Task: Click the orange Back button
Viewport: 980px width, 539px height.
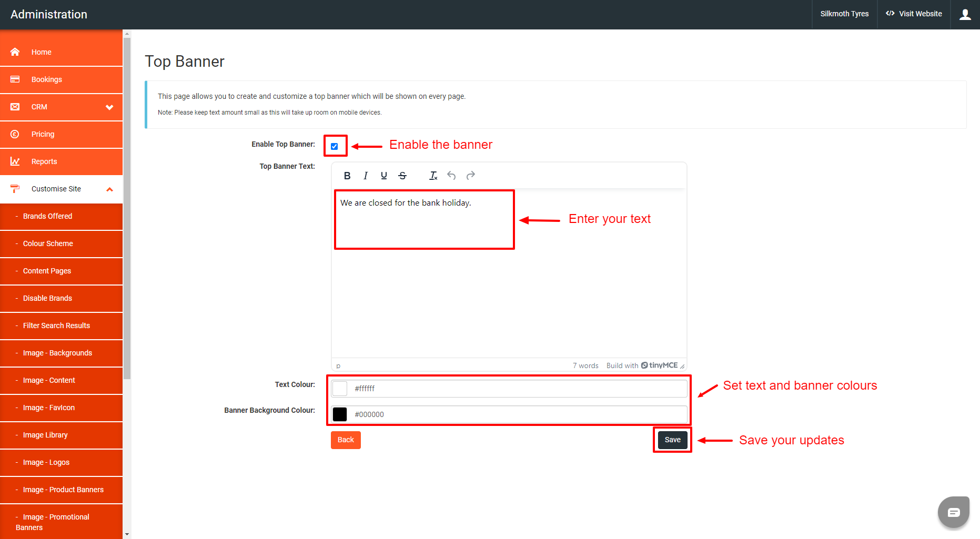Action: pyautogui.click(x=346, y=440)
